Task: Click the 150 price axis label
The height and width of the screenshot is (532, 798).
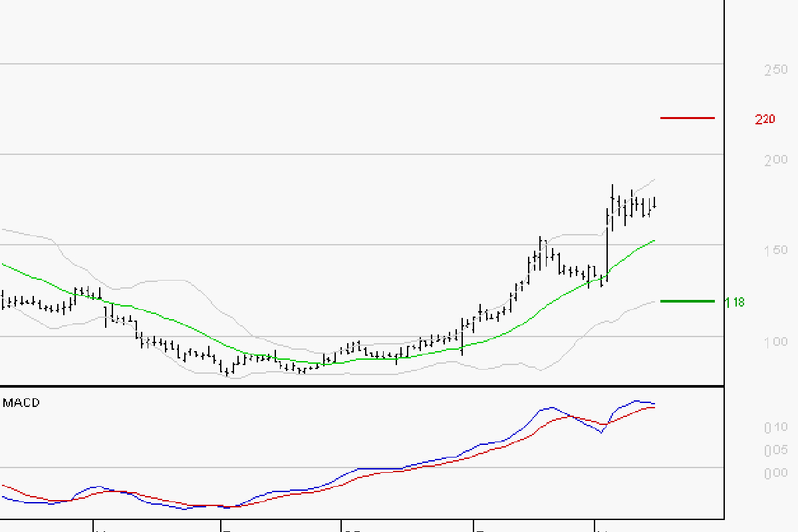Action: [775, 250]
